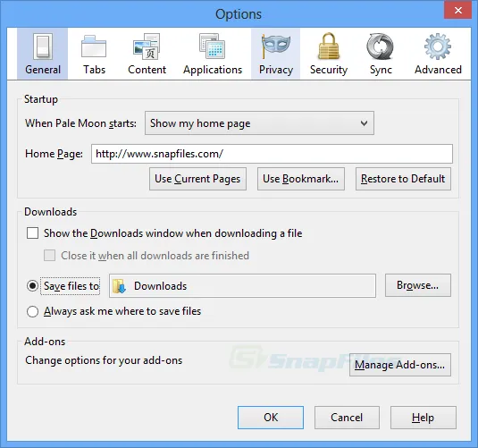
Task: Open Manage Add-ons
Action: pos(400,365)
